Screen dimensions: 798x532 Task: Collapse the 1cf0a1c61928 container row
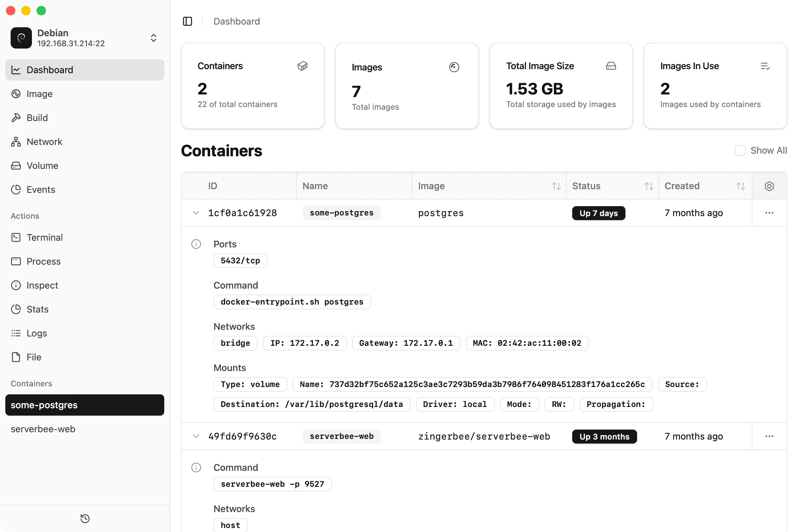(196, 213)
